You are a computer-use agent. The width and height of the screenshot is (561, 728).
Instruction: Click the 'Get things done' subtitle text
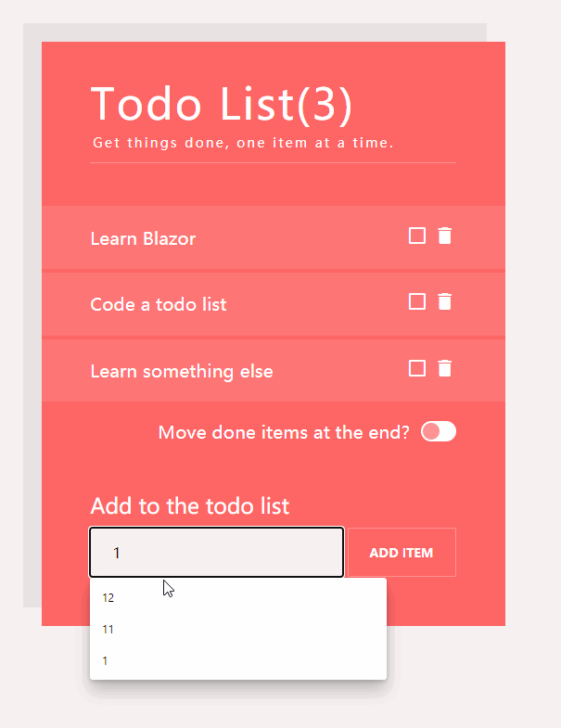[x=243, y=144]
